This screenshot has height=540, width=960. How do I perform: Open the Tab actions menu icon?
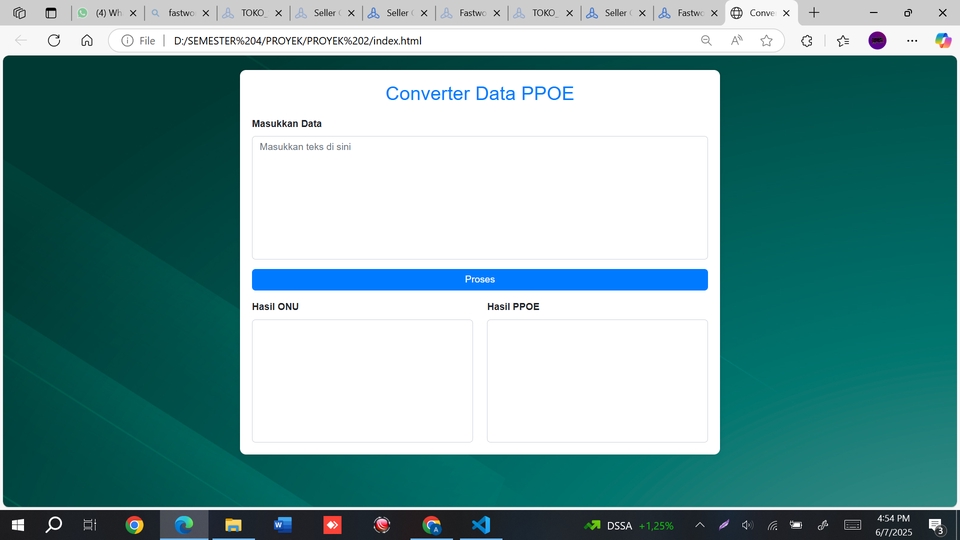coord(51,13)
